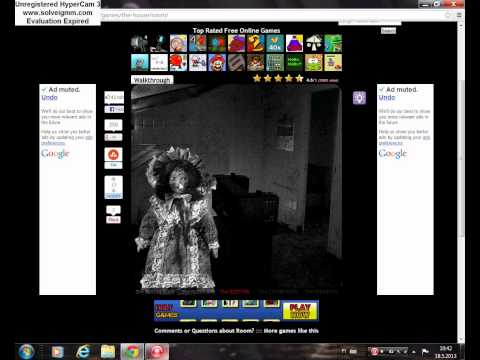Click Undo in the left muted ad

click(49, 97)
